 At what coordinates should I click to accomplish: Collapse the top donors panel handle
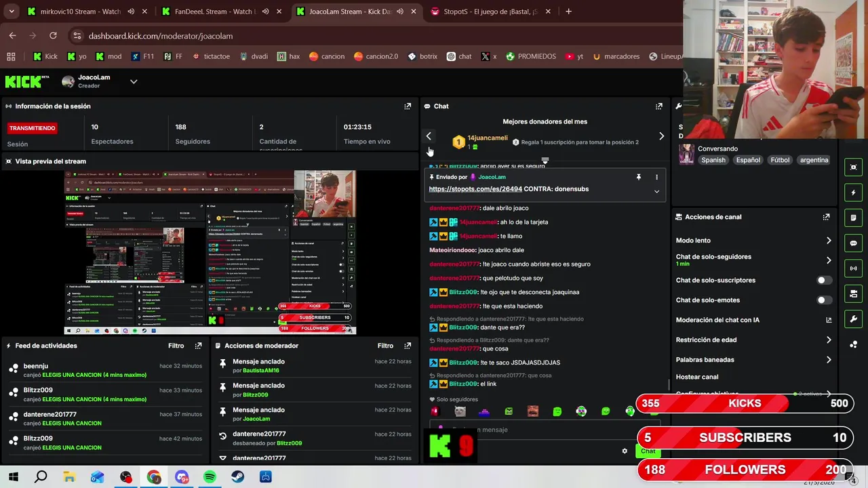pyautogui.click(x=545, y=161)
